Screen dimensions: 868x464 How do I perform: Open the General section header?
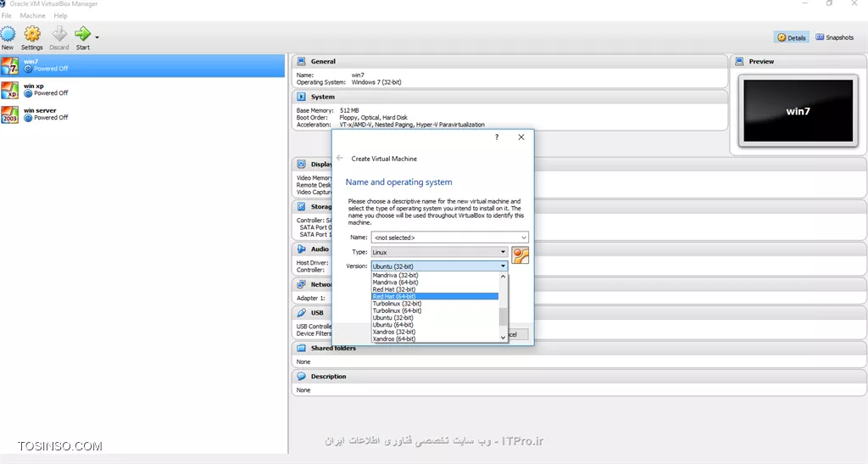pos(509,61)
